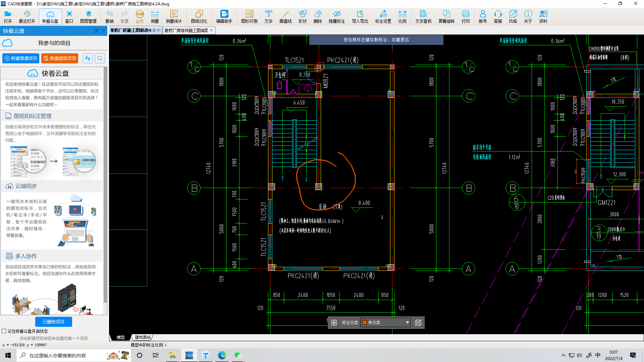Open the 账号 account icon

(x=483, y=16)
